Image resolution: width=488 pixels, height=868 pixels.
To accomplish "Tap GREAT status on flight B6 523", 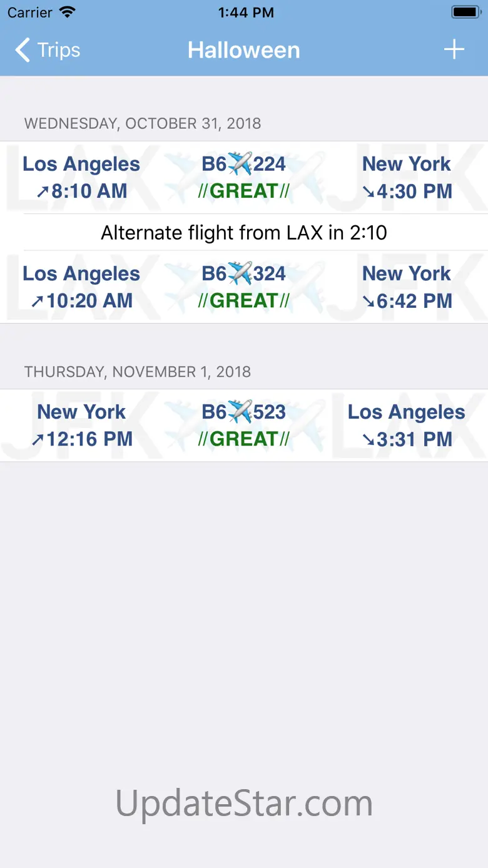I will click(x=244, y=439).
